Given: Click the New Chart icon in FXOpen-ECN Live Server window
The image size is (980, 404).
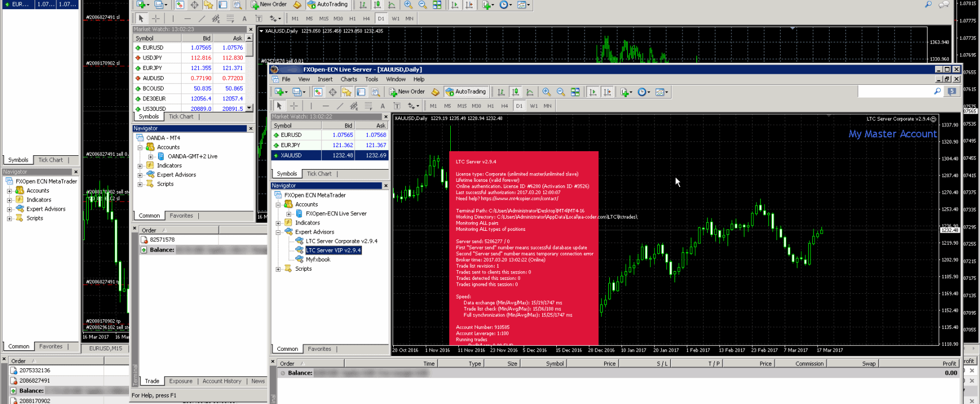Looking at the screenshot, I should tap(280, 92).
